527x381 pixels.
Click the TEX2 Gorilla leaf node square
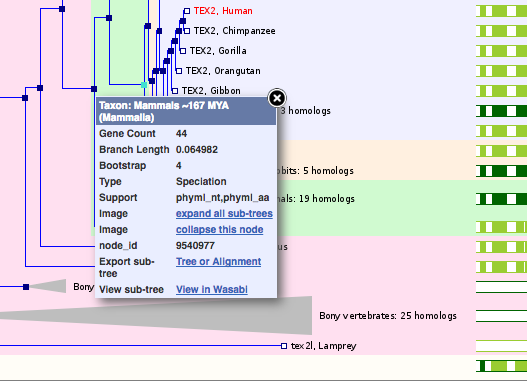point(183,51)
